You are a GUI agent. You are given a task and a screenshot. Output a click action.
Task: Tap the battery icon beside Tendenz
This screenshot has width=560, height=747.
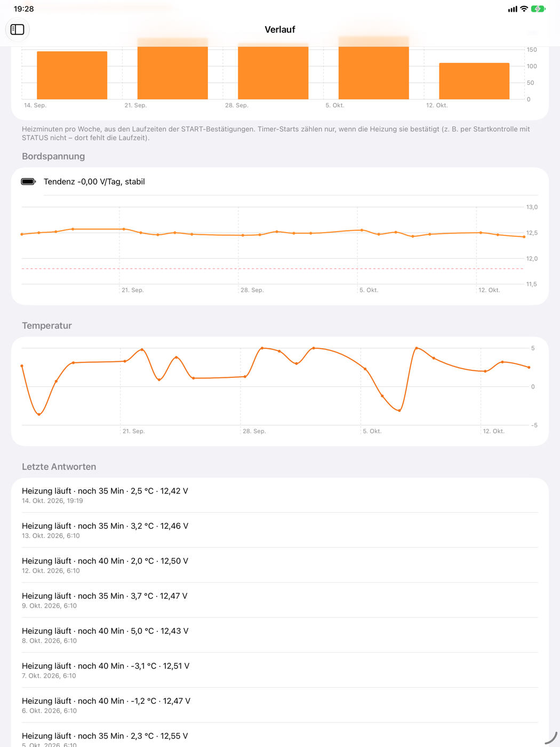pos(28,182)
